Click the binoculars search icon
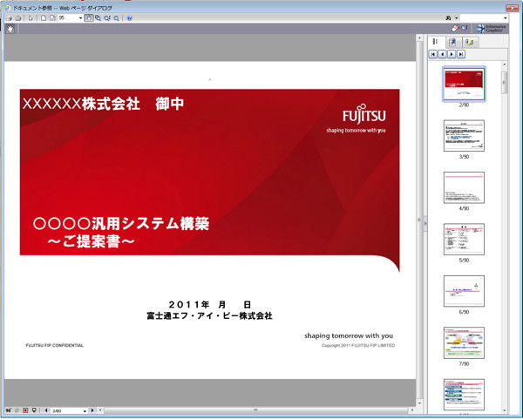The image size is (523, 420). tap(448, 18)
